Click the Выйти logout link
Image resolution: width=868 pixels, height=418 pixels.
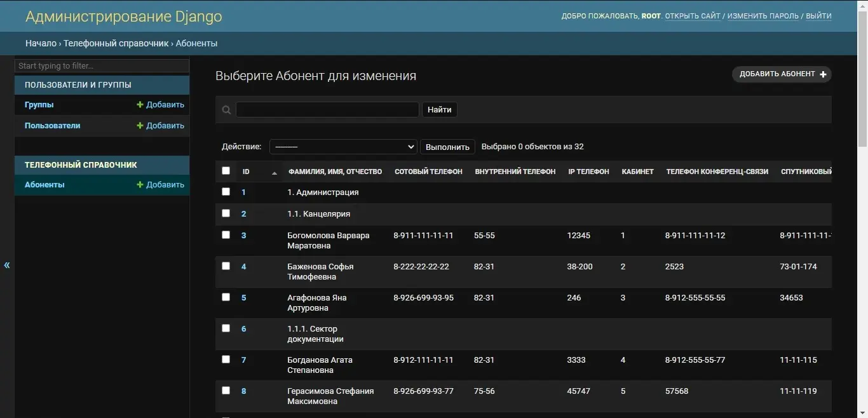[x=818, y=16]
